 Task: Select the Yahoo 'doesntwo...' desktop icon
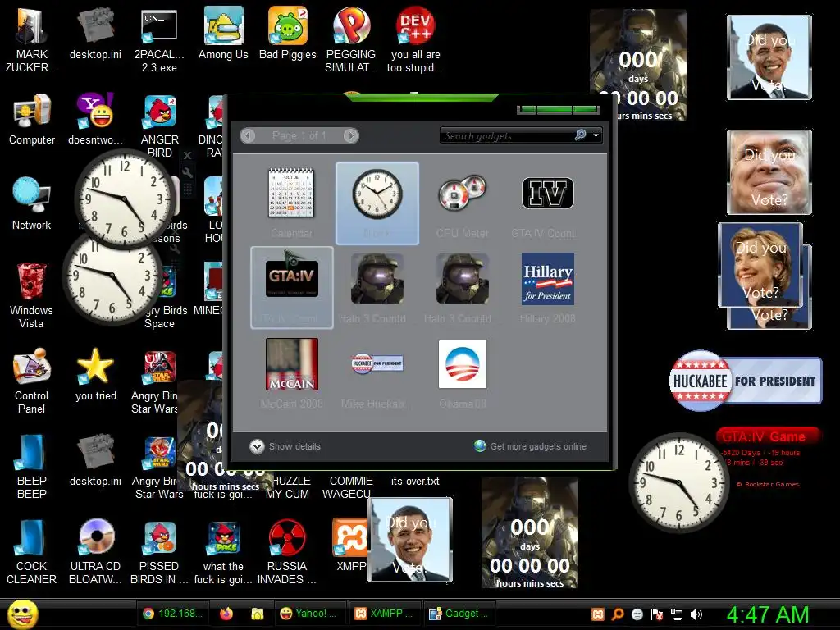point(95,119)
